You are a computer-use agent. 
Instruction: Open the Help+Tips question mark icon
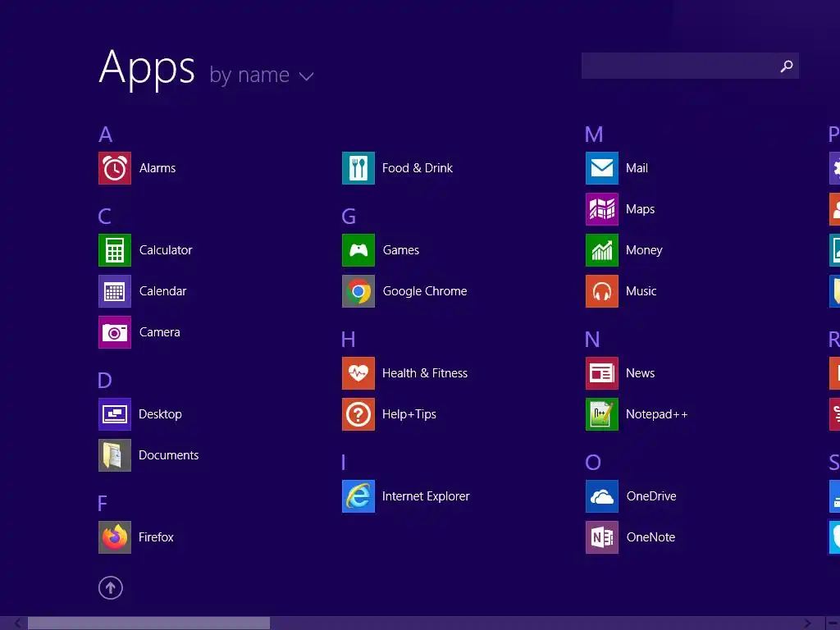[x=358, y=414]
